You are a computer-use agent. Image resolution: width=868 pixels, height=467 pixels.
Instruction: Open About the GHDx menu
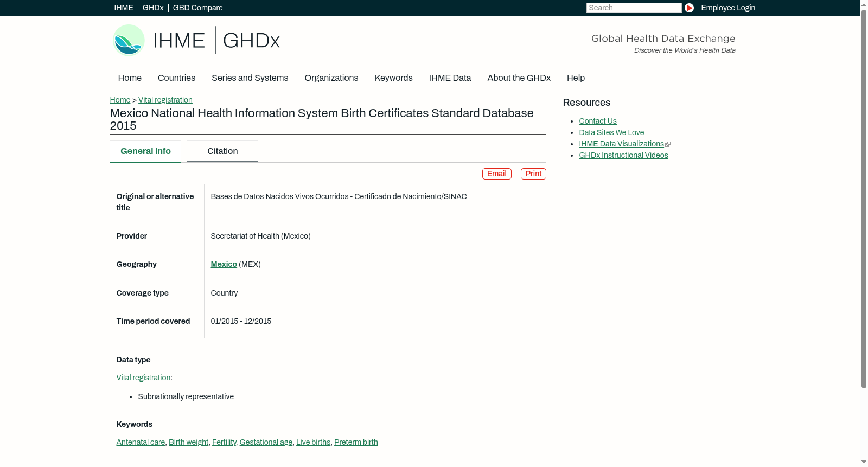pyautogui.click(x=519, y=78)
